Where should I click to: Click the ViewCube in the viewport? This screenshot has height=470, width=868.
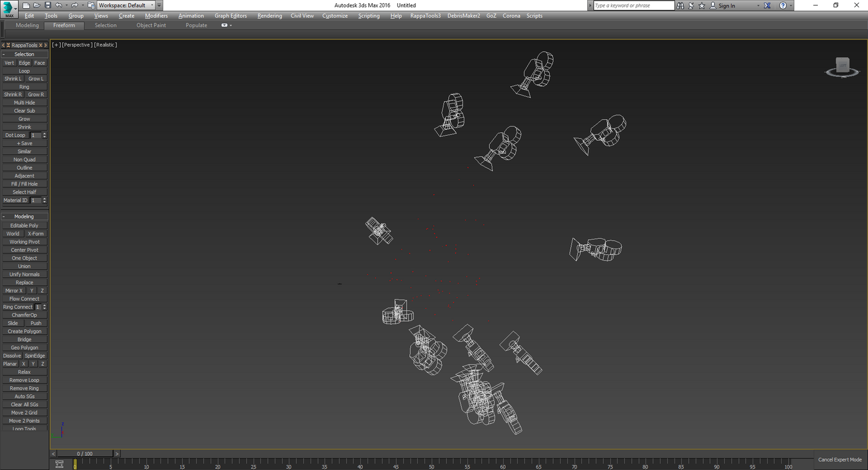(x=842, y=67)
